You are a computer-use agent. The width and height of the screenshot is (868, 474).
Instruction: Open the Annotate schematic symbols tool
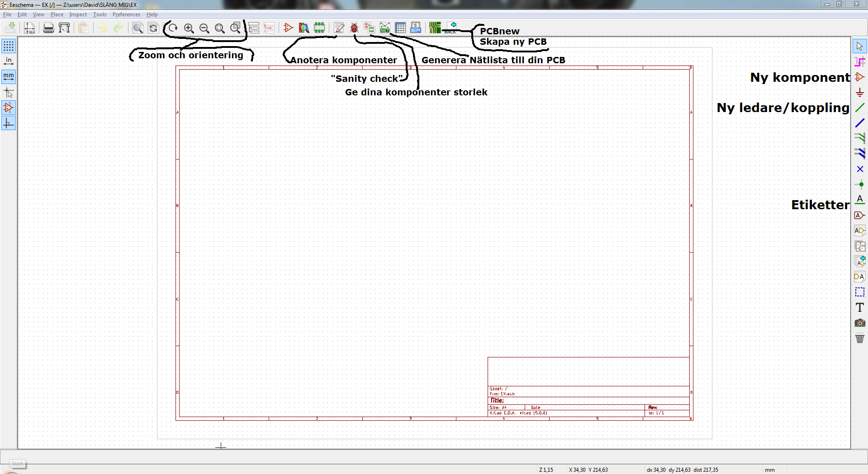click(x=339, y=28)
